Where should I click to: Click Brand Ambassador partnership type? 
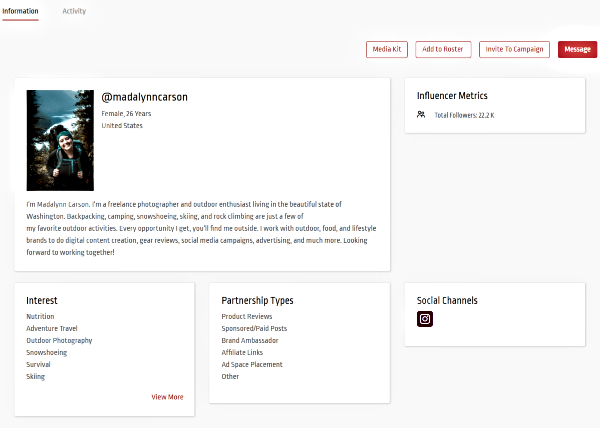(x=250, y=340)
